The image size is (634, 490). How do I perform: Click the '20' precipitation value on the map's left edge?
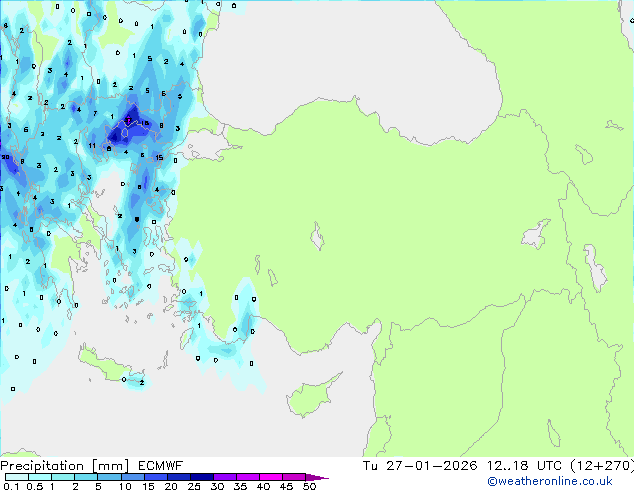pyautogui.click(x=5, y=157)
